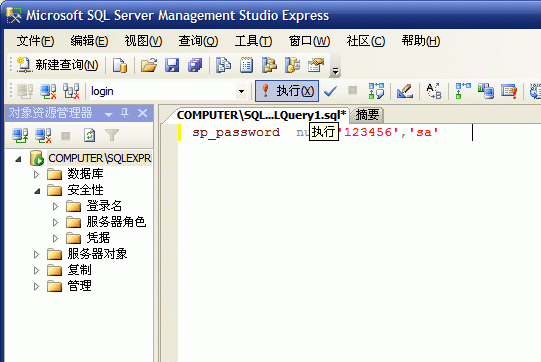
Task: Open the 视图(V) menu
Action: click(x=143, y=41)
